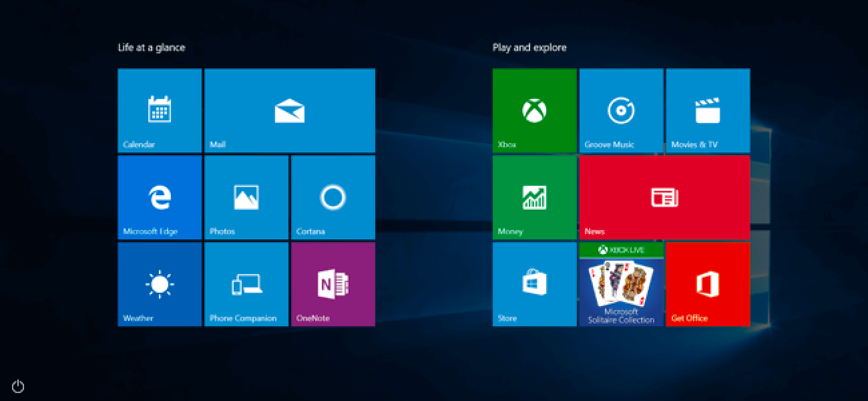Select the 'Life at a glance' group header
868x401 pixels.
point(152,47)
